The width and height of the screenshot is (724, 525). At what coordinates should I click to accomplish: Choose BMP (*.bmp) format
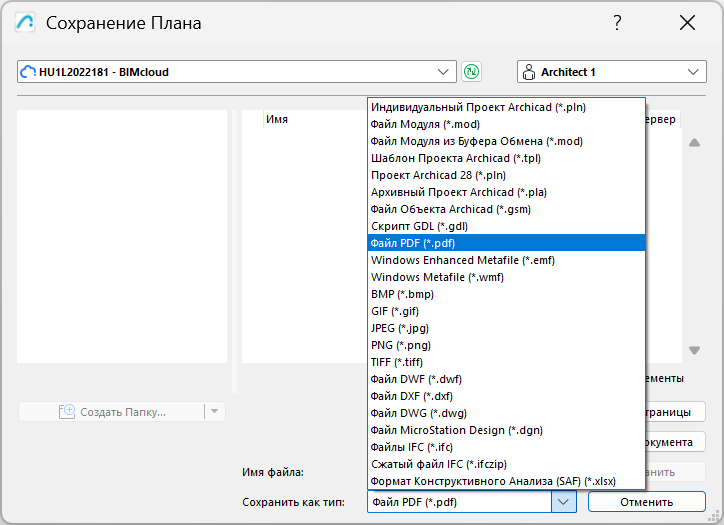point(507,294)
